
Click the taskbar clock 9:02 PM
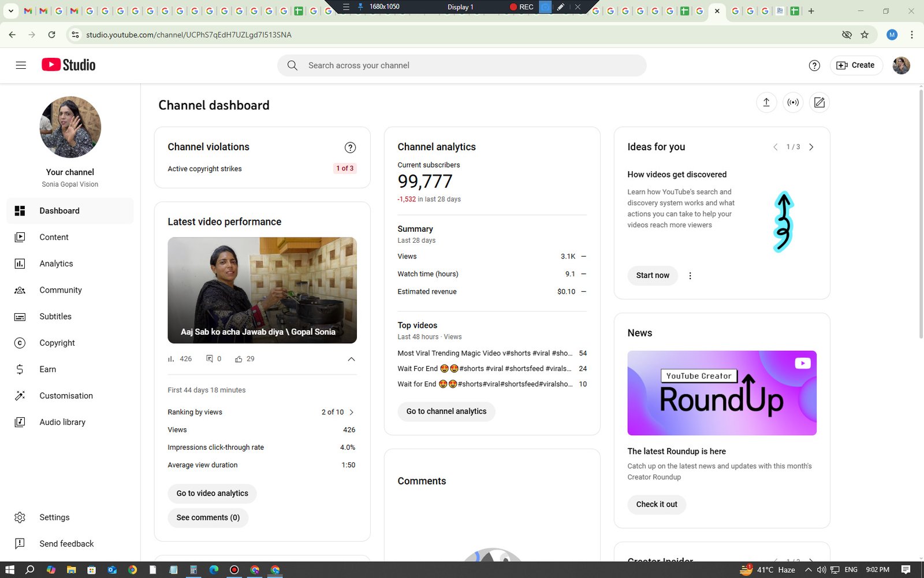tap(877, 569)
